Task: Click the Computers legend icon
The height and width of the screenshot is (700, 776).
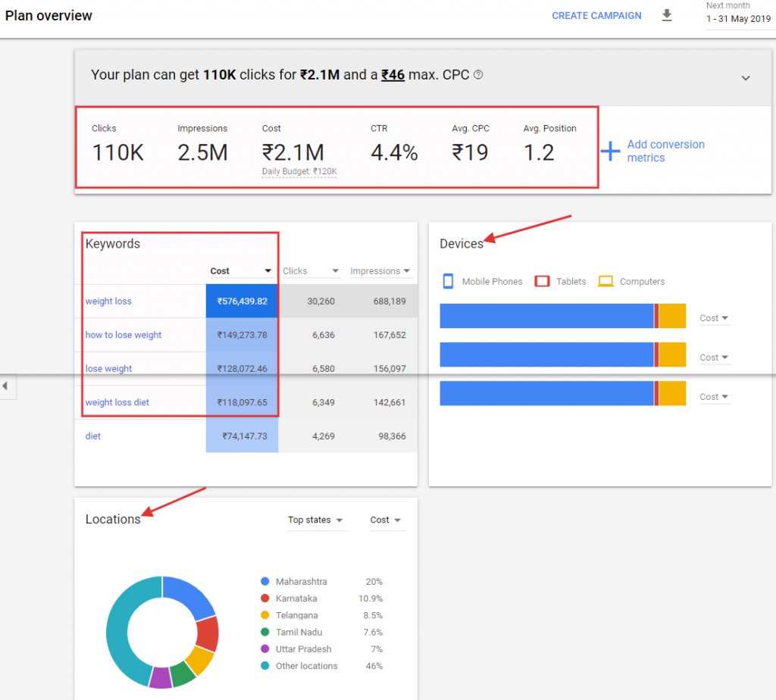Action: (605, 281)
